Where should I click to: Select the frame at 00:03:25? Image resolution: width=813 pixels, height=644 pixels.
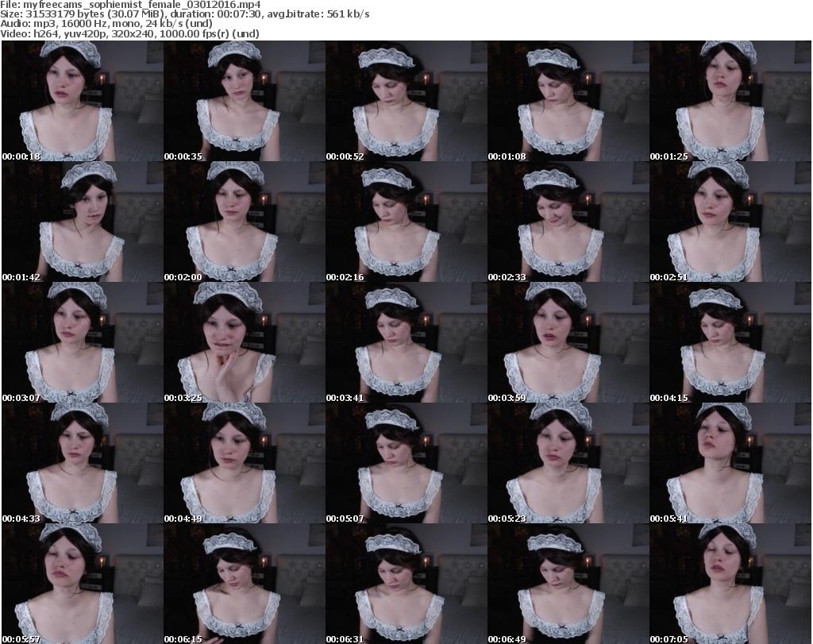(245, 343)
